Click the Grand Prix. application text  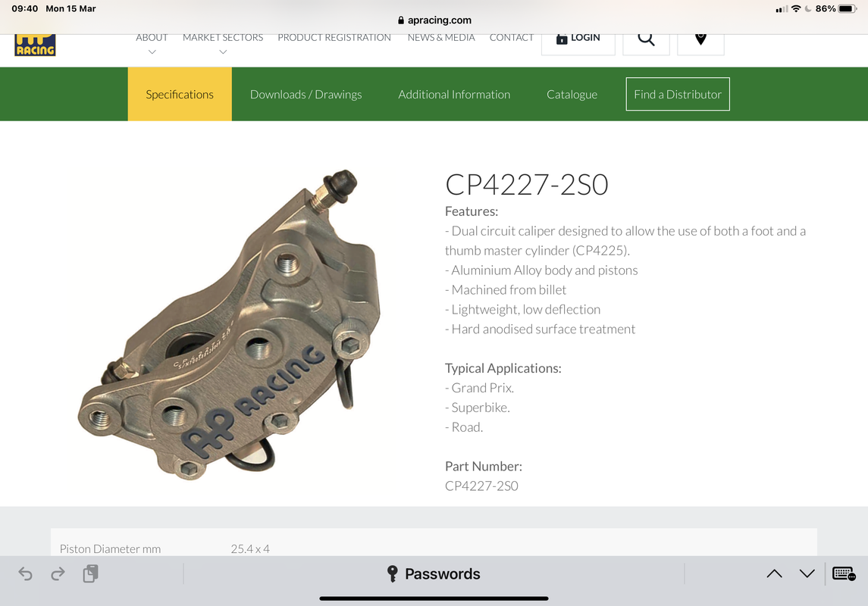point(479,388)
